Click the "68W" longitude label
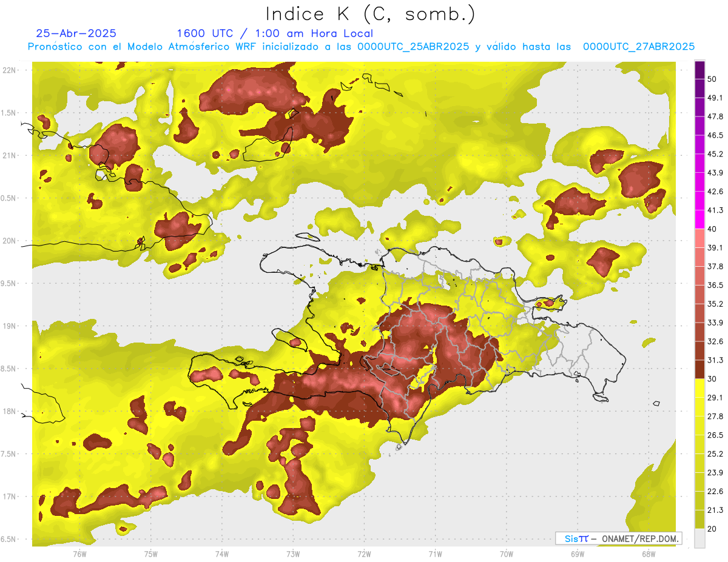 coord(649,554)
